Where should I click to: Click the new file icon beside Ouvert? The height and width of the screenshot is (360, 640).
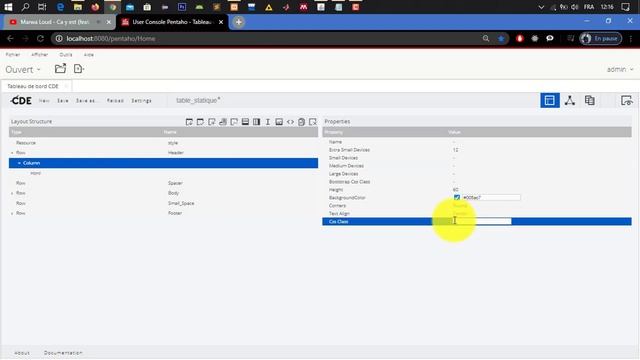click(x=78, y=69)
